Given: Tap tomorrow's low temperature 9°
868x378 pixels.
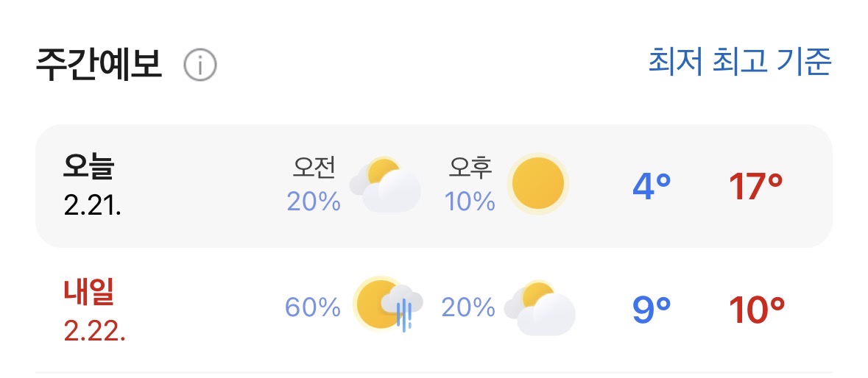Looking at the screenshot, I should click(x=652, y=310).
